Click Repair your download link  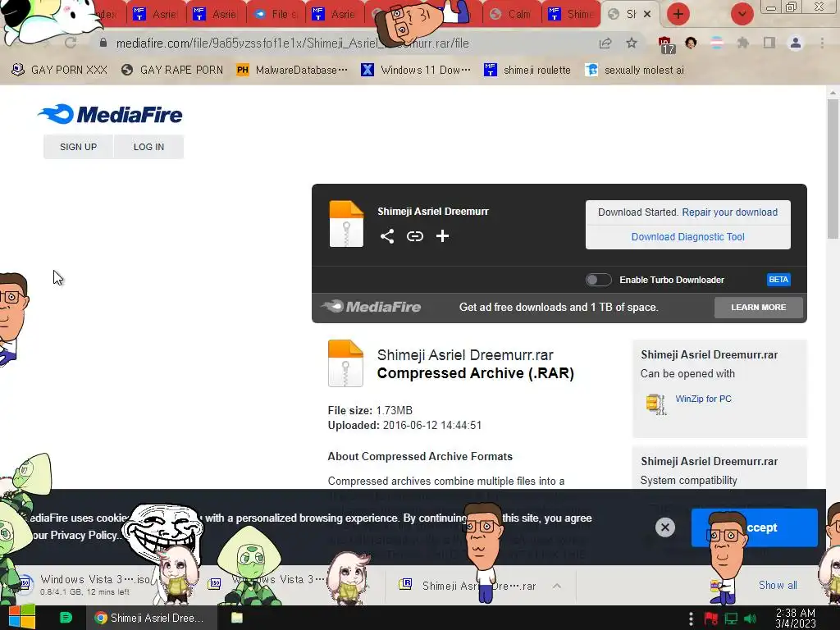click(x=729, y=212)
